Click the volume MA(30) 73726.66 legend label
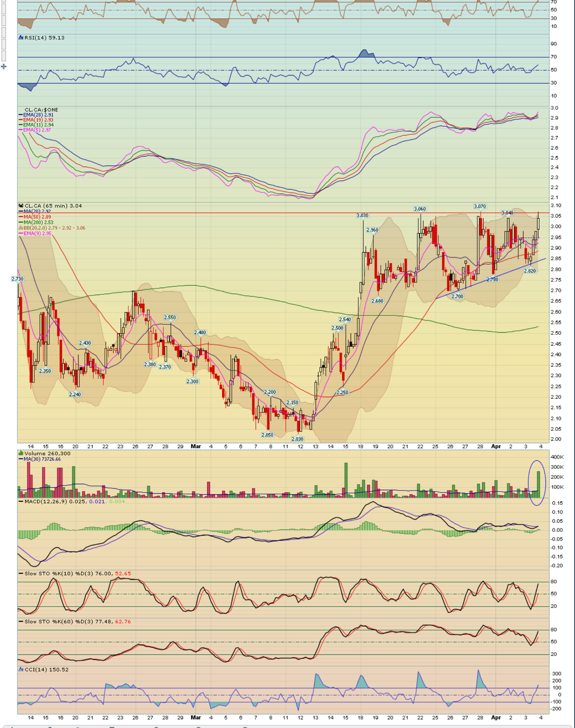575x728 pixels. tap(42, 459)
